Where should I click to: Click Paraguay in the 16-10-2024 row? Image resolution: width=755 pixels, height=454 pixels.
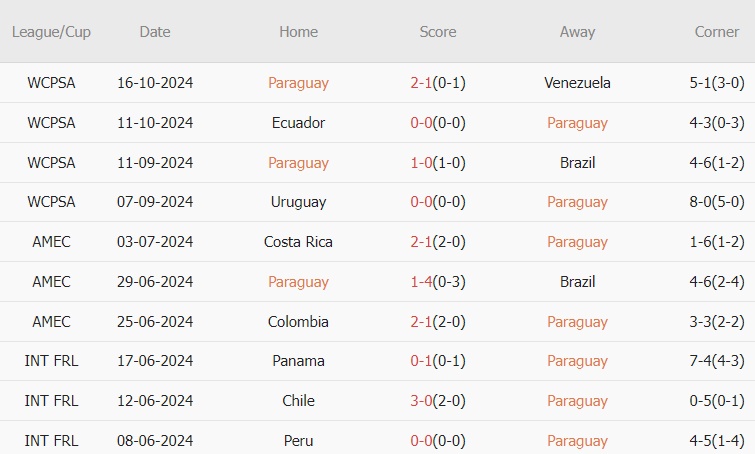pos(298,83)
